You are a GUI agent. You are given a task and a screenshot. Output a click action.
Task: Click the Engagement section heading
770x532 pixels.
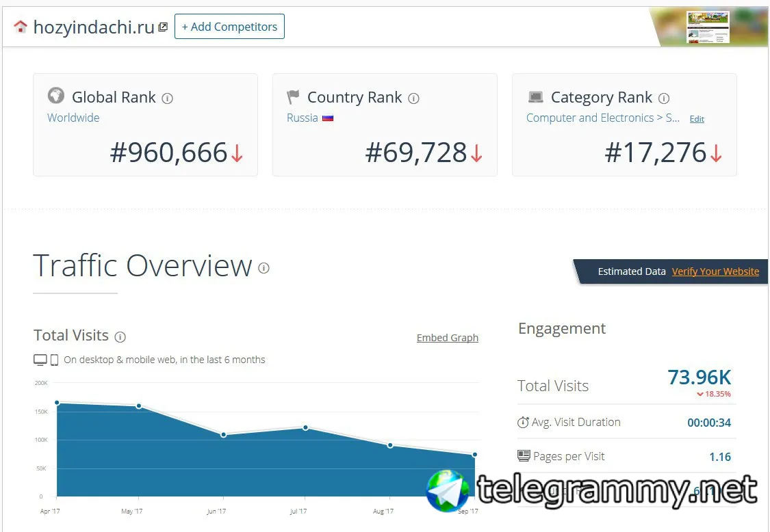[562, 329]
